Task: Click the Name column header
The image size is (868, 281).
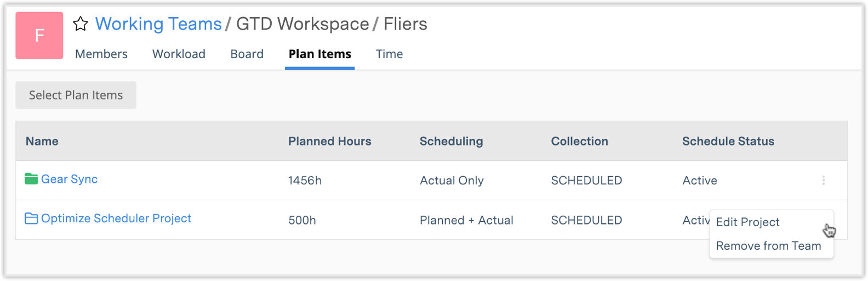Action: tap(42, 142)
